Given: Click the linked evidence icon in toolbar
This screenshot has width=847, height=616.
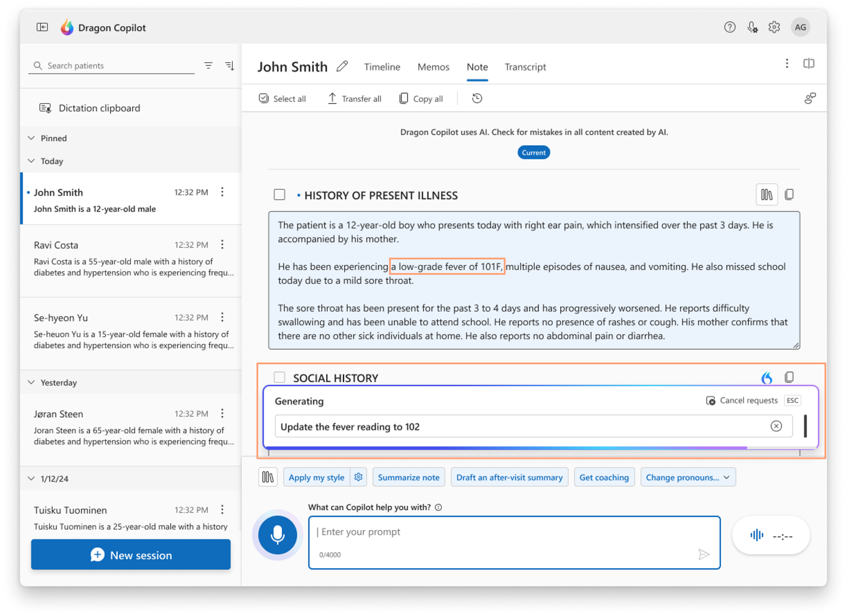Looking at the screenshot, I should click(x=810, y=98).
